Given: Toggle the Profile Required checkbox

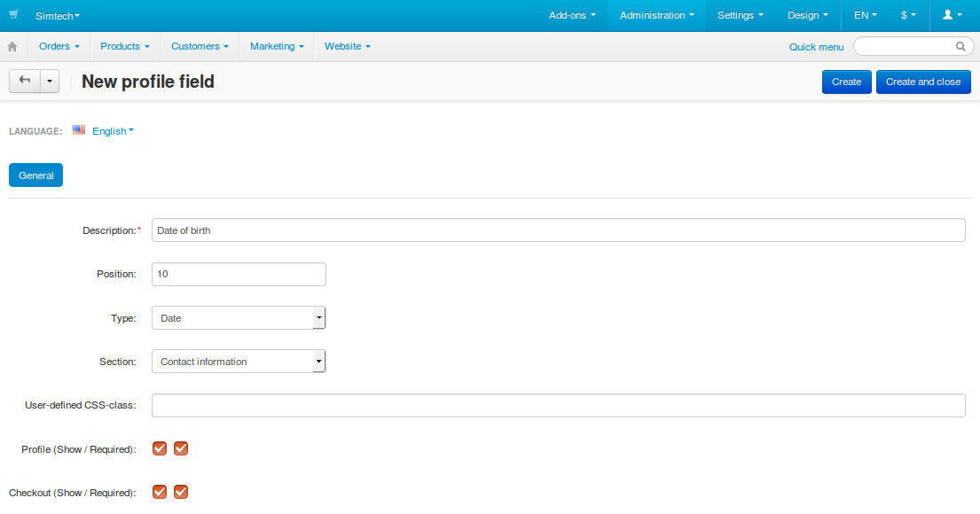Looking at the screenshot, I should (181, 448).
